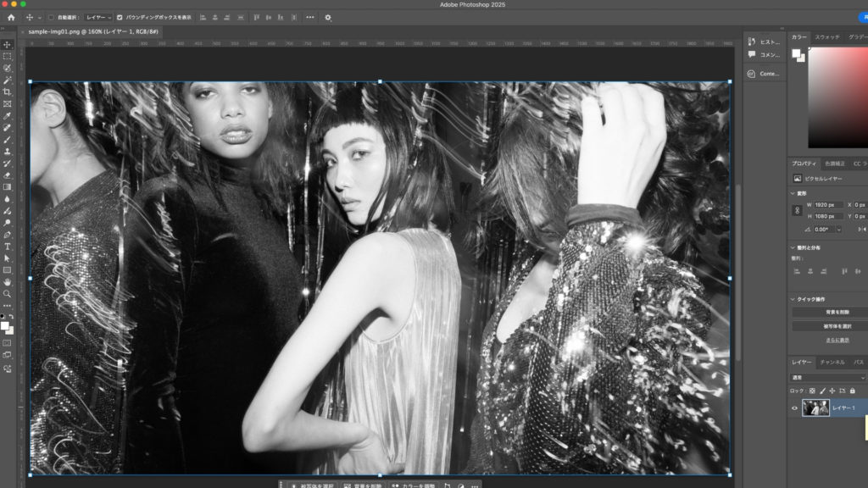This screenshot has height=488, width=868.
Task: Open the History panel icon
Action: click(x=752, y=41)
